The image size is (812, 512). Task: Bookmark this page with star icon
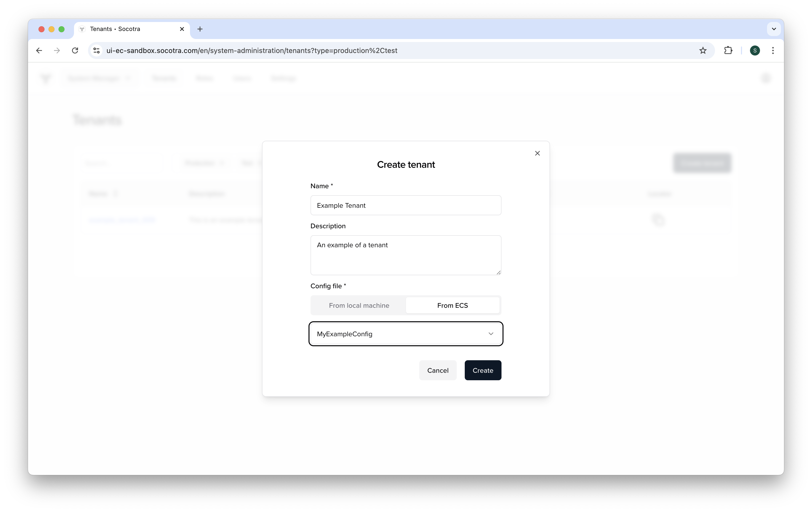[703, 50]
